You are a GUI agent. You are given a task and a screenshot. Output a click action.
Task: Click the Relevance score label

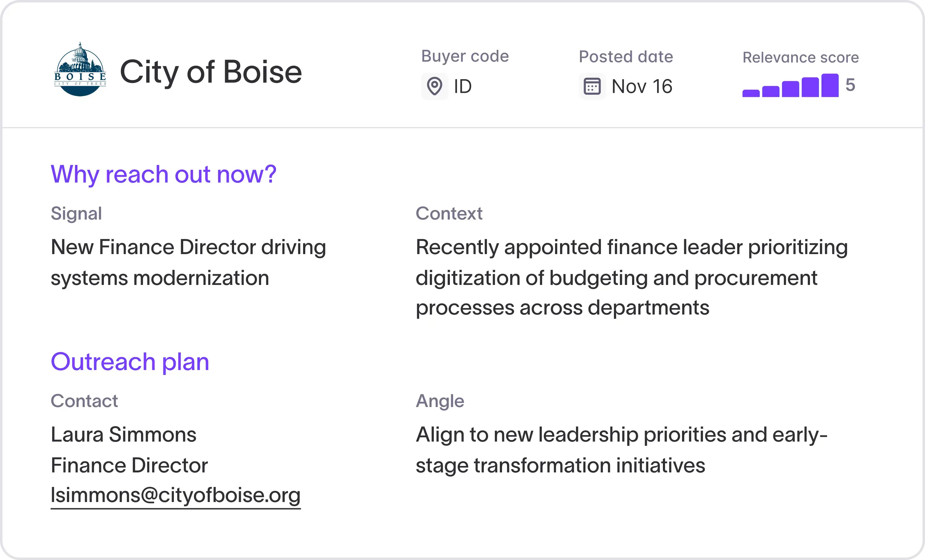click(x=800, y=57)
